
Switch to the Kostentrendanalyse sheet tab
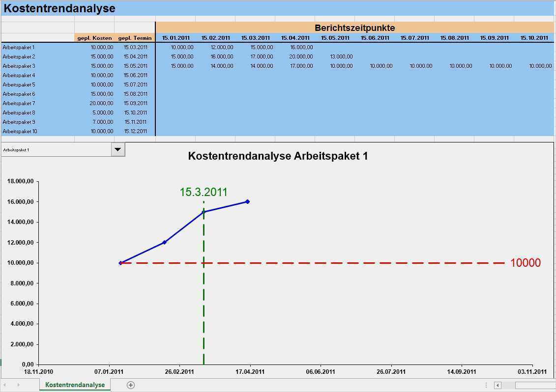coord(75,385)
